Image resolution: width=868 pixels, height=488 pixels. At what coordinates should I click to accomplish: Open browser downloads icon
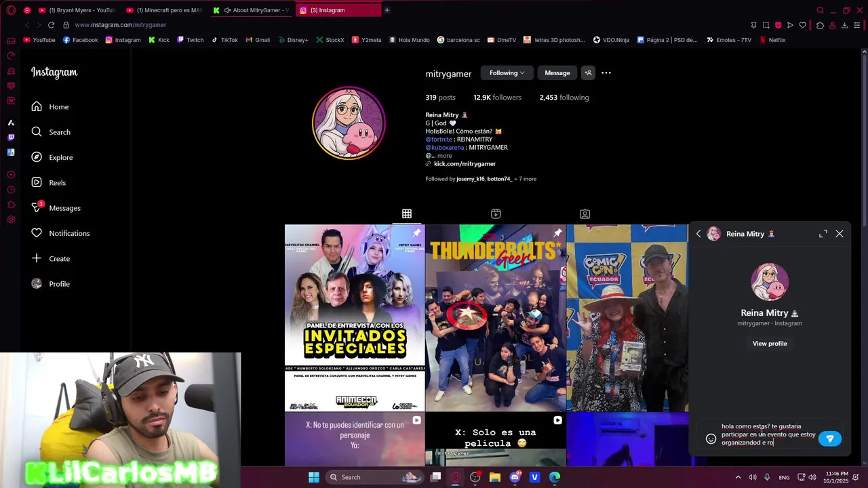pos(844,25)
